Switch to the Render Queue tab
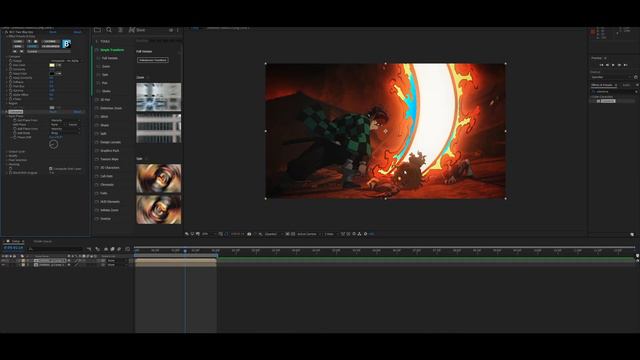The height and width of the screenshot is (360, 640). [x=42, y=241]
